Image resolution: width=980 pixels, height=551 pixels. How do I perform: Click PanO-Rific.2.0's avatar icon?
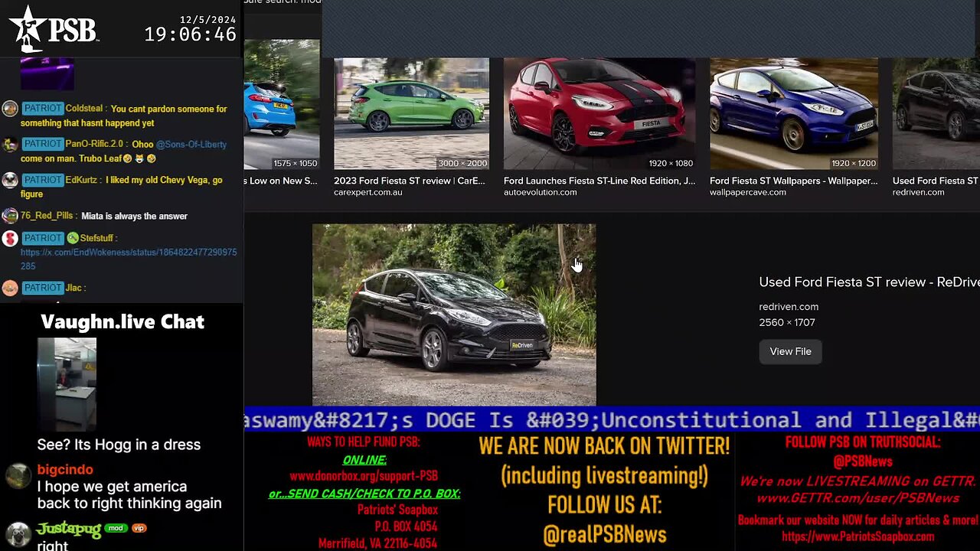pos(10,144)
